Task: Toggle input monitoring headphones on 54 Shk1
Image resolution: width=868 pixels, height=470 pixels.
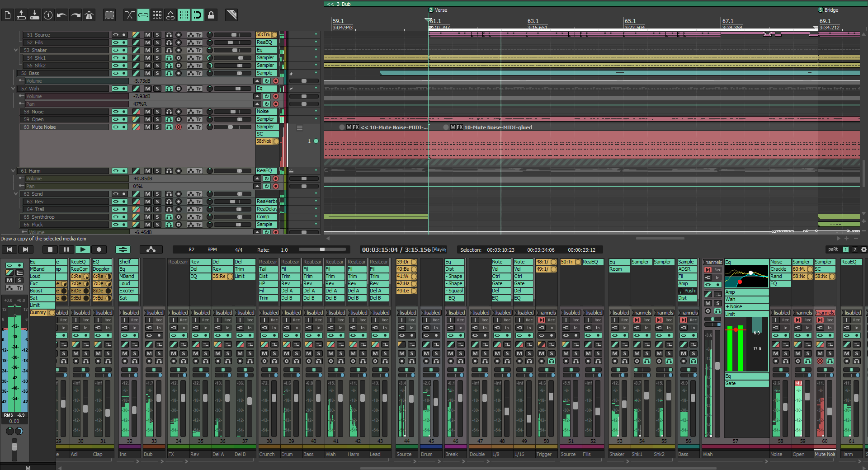Action: [x=169, y=58]
